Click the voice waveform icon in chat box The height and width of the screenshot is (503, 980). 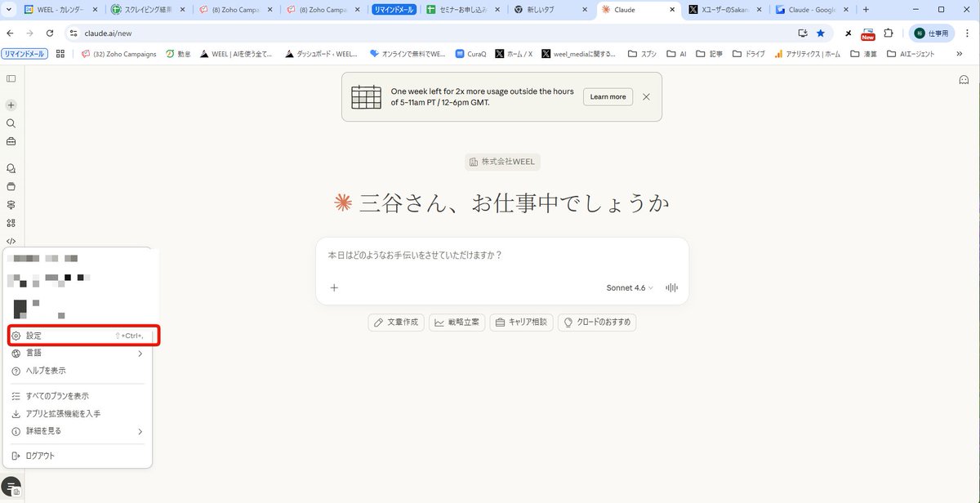point(672,287)
